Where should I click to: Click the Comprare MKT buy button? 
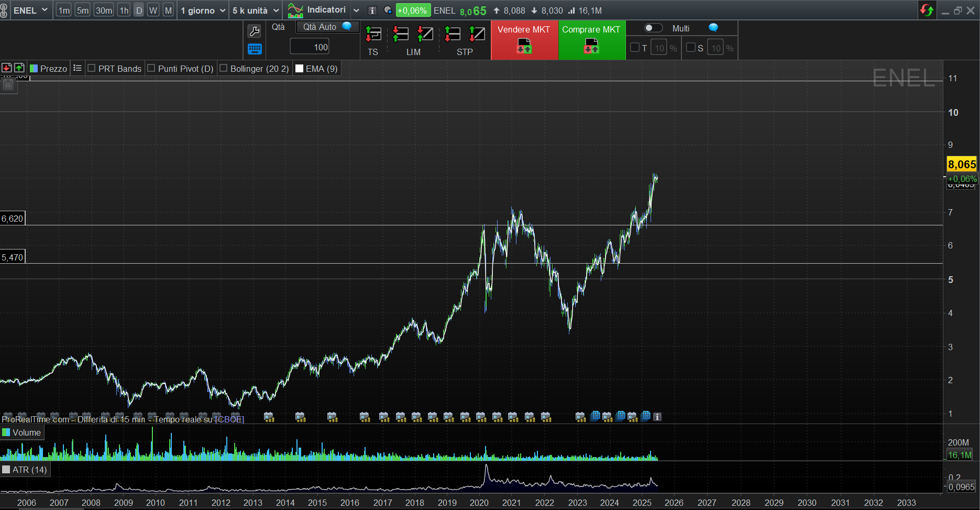click(591, 40)
